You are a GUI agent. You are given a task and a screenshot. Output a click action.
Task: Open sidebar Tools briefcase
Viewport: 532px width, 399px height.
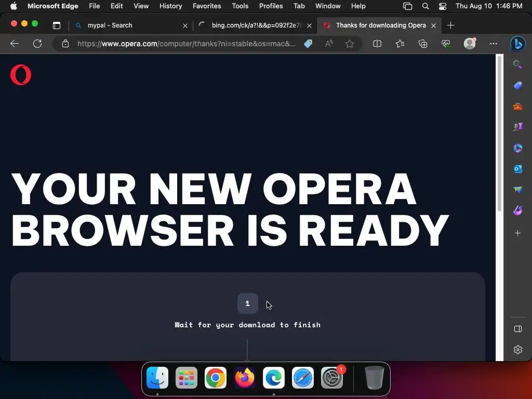tap(518, 107)
